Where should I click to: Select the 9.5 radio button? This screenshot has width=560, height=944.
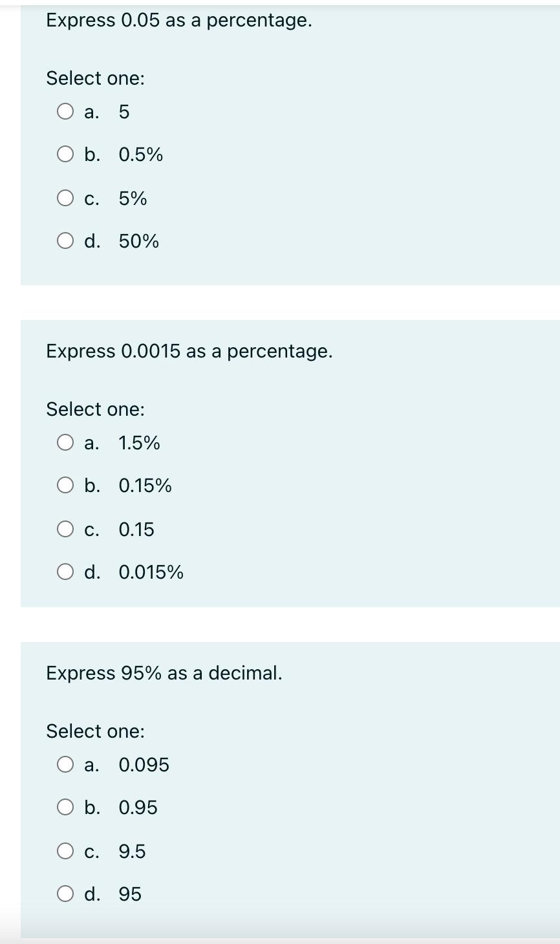pos(65,851)
